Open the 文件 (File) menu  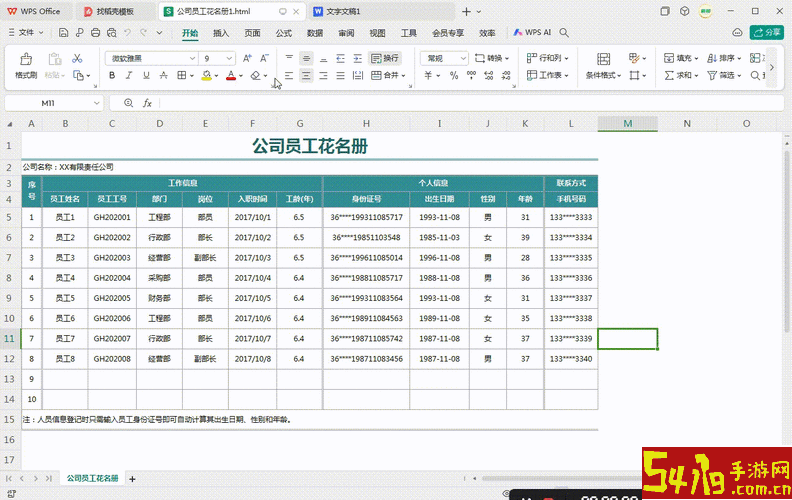point(26,32)
